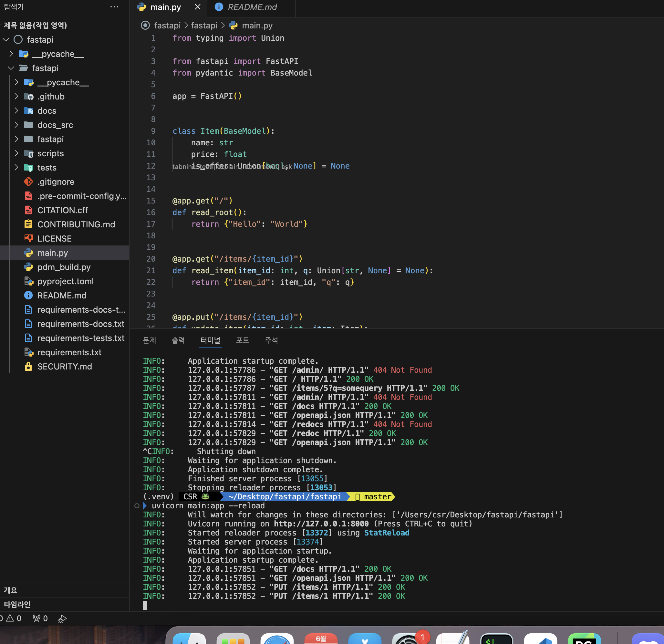Switch to the 문제 (Problems) panel tab
The height and width of the screenshot is (644, 664).
click(x=150, y=340)
